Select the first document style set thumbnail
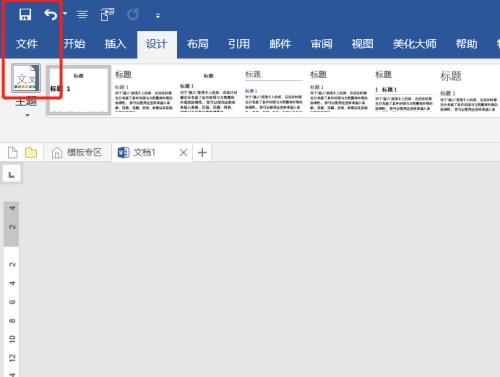Screen dimensions: 500x377 79,90
